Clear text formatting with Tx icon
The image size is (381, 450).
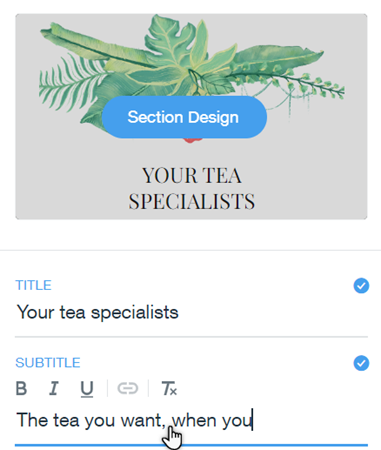point(169,389)
